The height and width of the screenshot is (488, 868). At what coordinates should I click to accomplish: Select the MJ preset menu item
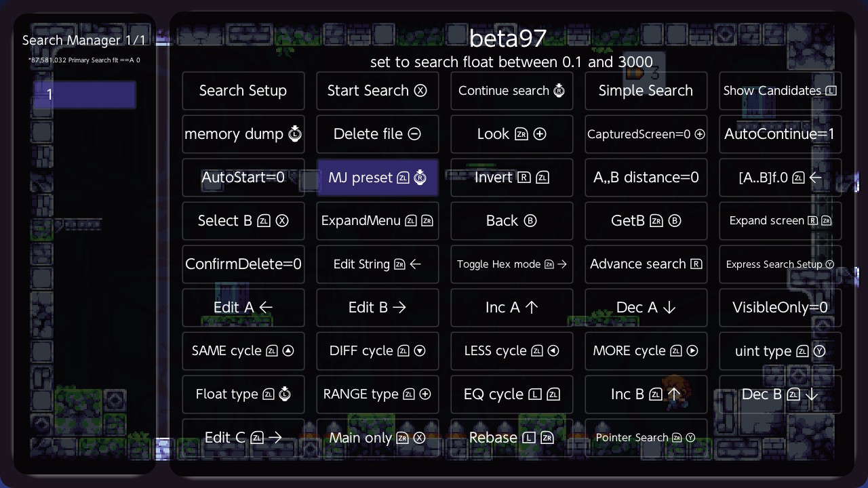[377, 178]
